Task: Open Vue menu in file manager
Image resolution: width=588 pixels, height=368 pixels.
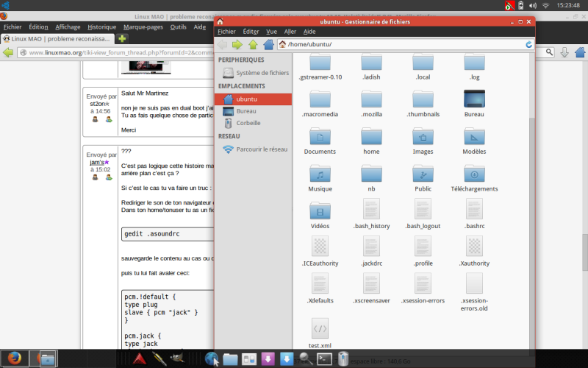Action: (271, 32)
